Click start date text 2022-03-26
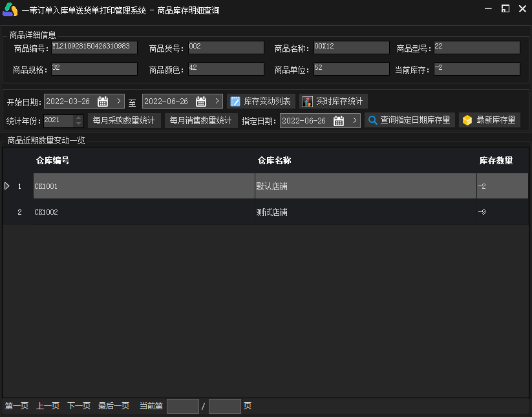 (68, 101)
